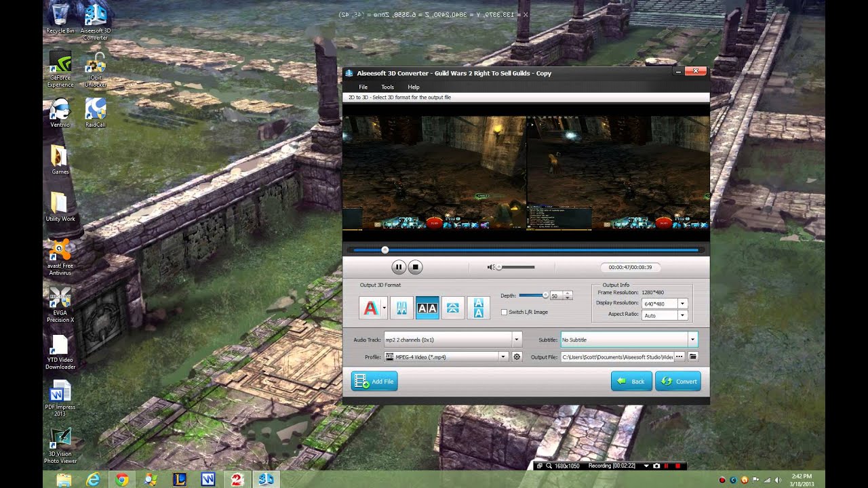Choose Top and Bottom half-height format
This screenshot has width=868, height=488.
pyautogui.click(x=453, y=308)
